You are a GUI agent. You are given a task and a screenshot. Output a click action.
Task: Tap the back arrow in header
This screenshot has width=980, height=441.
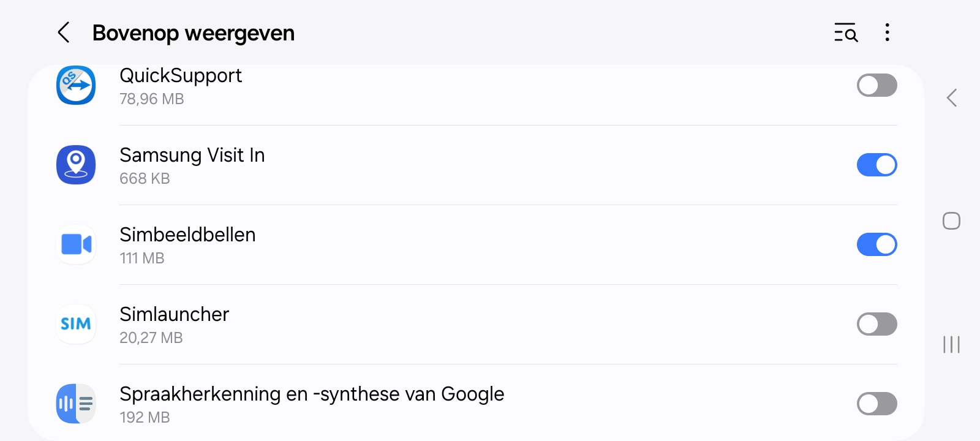(64, 32)
